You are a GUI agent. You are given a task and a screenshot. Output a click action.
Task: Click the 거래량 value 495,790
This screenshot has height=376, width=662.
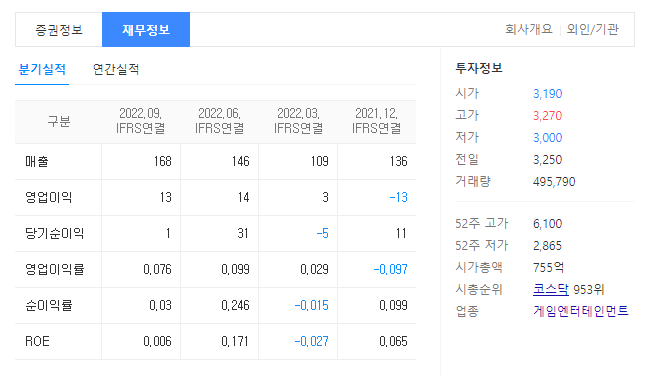point(554,181)
